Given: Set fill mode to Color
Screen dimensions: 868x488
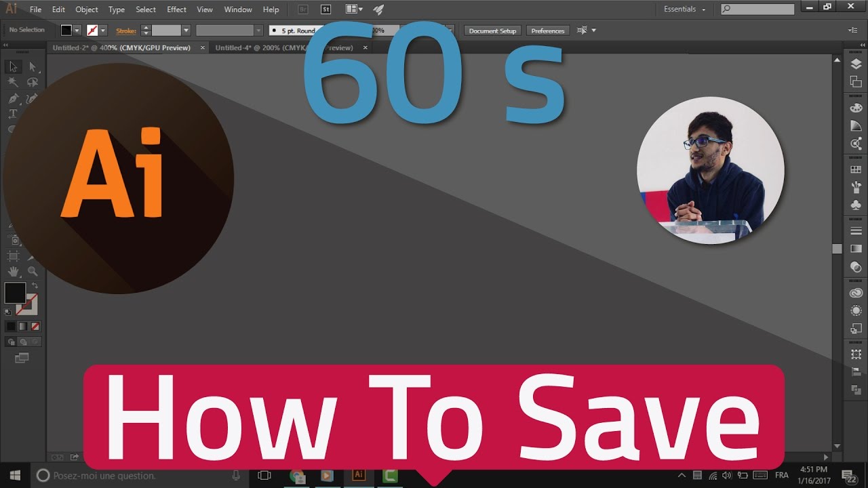Looking at the screenshot, I should tap(10, 326).
